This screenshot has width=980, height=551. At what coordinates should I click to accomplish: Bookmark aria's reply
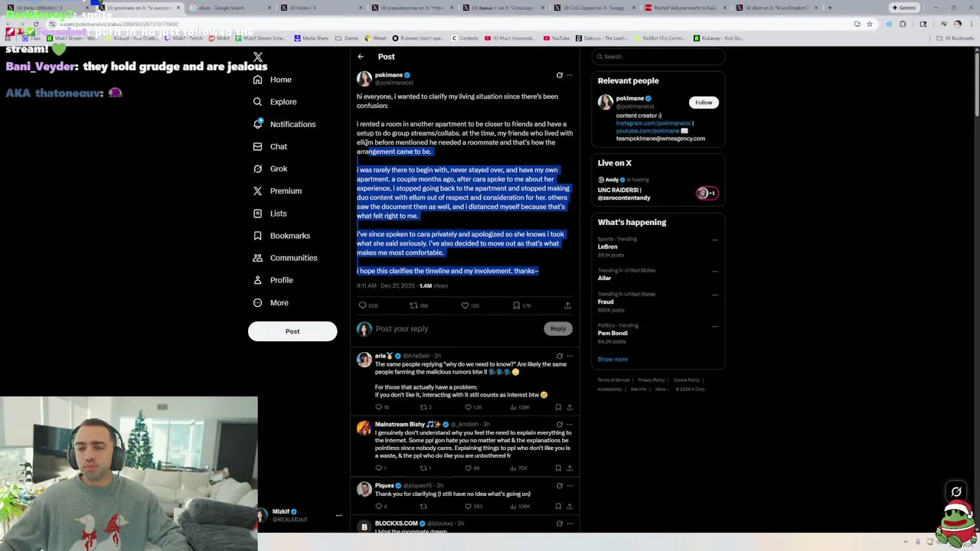(558, 408)
